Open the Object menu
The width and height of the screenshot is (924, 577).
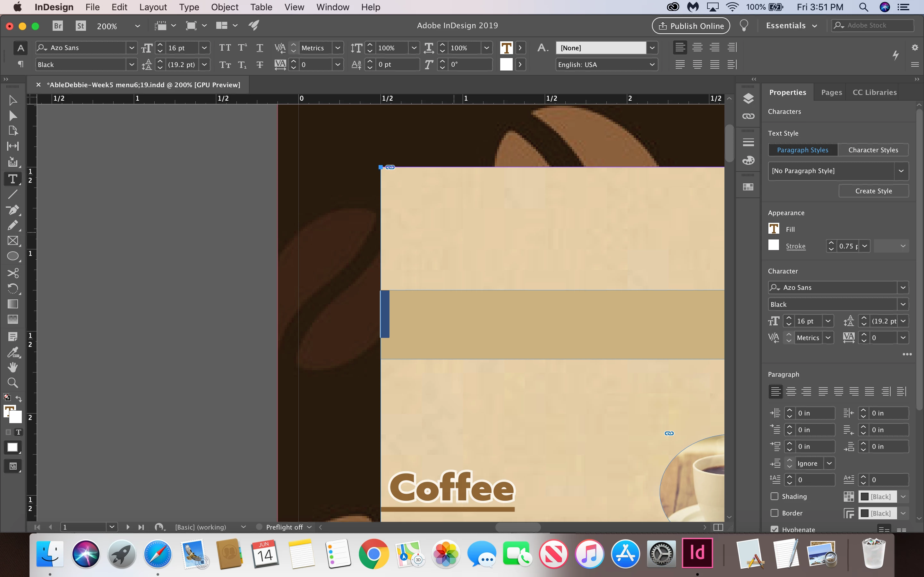225,7
